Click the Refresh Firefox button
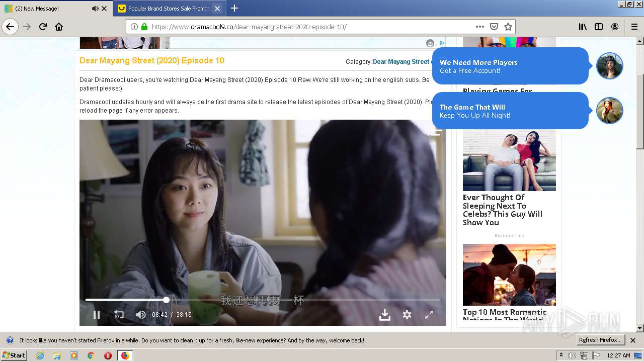 tap(600, 340)
